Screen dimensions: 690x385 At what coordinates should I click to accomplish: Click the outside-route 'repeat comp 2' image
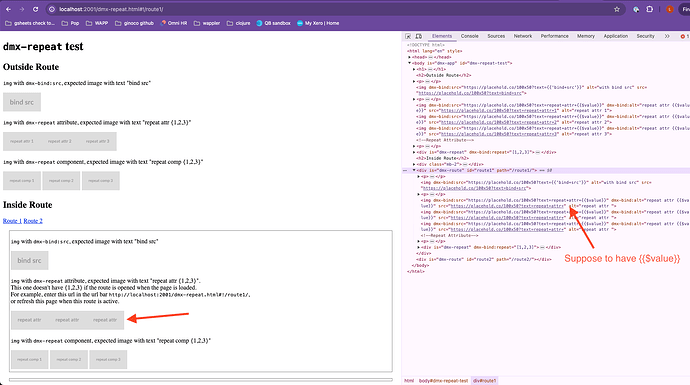pyautogui.click(x=61, y=181)
